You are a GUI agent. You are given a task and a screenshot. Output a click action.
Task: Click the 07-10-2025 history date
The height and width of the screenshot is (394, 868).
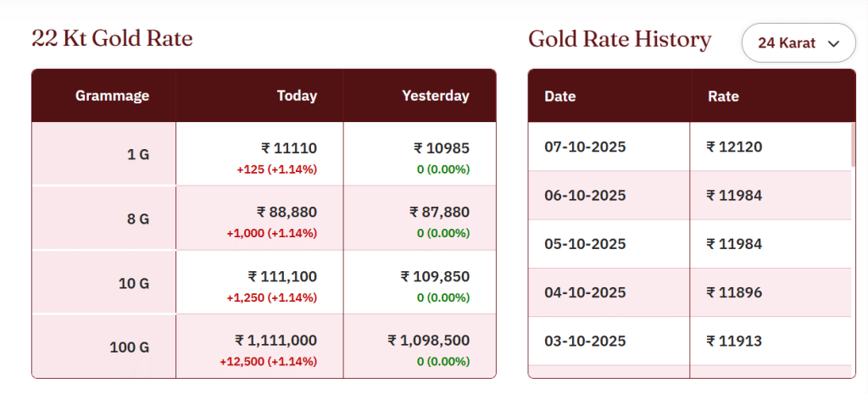point(585,147)
